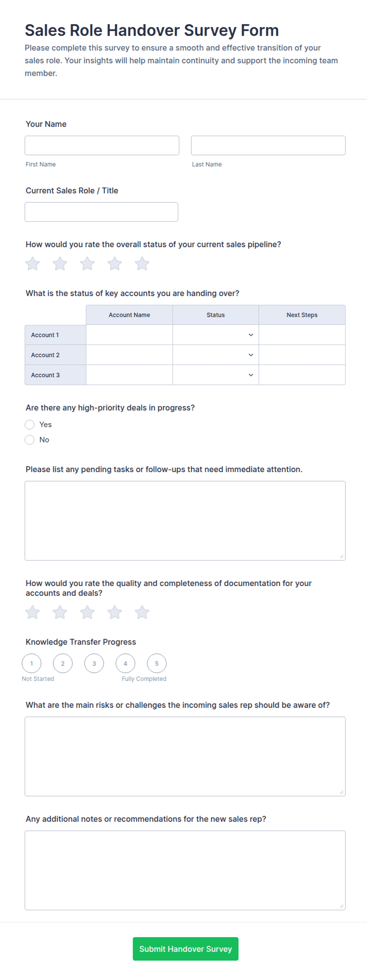
Task: Select Yes for high-priority deals
Action: (30, 424)
